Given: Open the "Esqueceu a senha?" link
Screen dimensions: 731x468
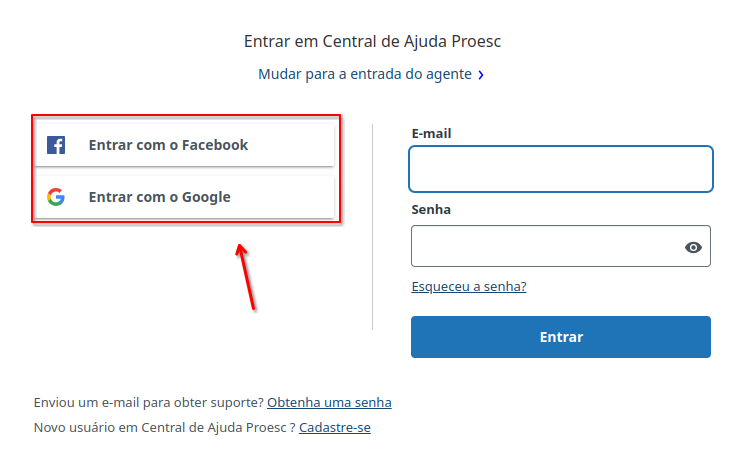Looking at the screenshot, I should click(x=469, y=286).
